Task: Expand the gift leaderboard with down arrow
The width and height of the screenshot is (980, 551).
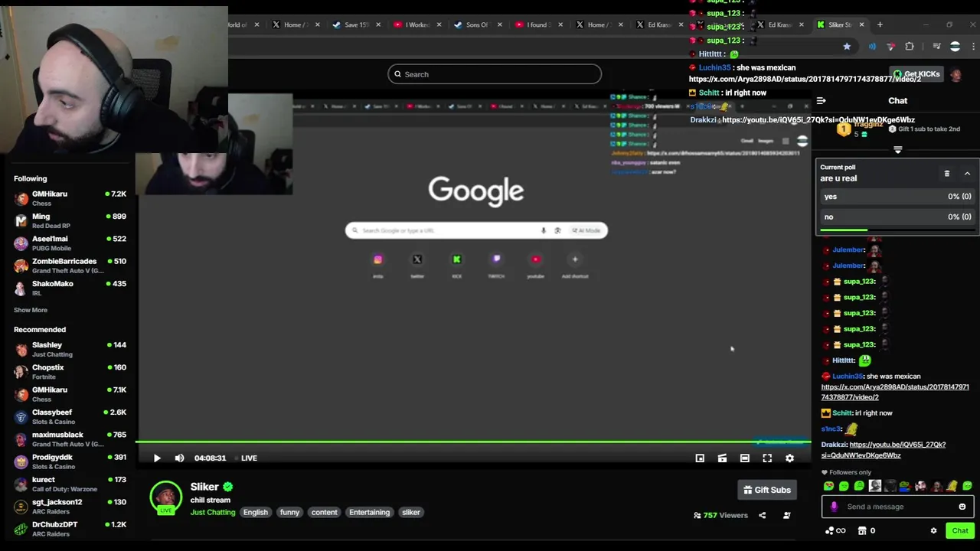Action: click(898, 150)
